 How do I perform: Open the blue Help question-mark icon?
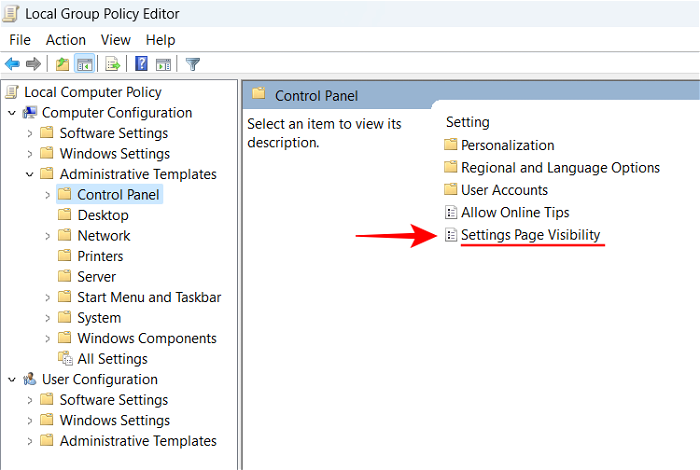click(141, 64)
